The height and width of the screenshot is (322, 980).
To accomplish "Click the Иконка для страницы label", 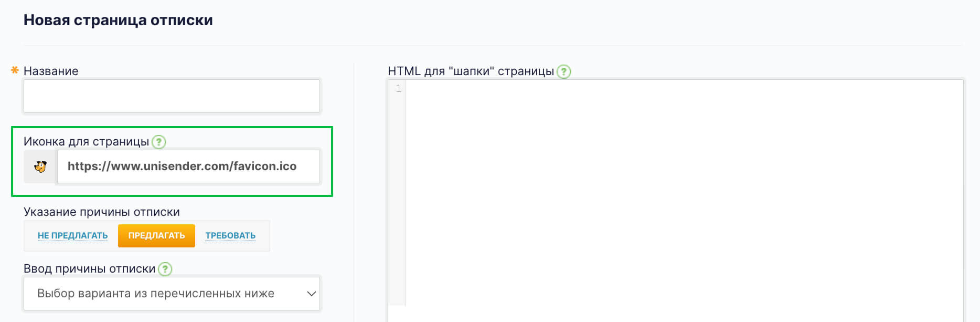I will 87,142.
